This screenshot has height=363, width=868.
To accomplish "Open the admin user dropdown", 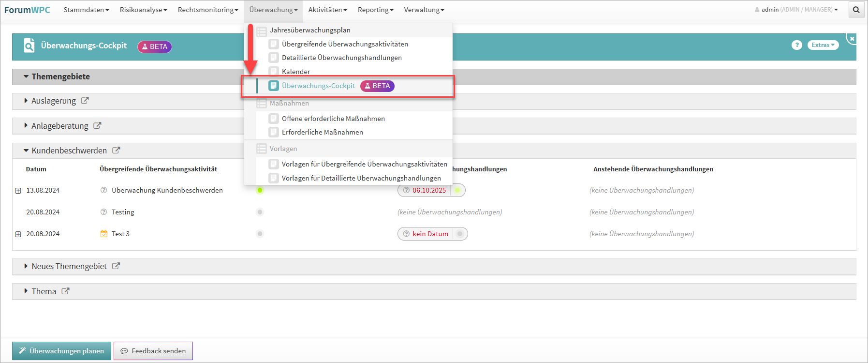I will click(x=797, y=10).
